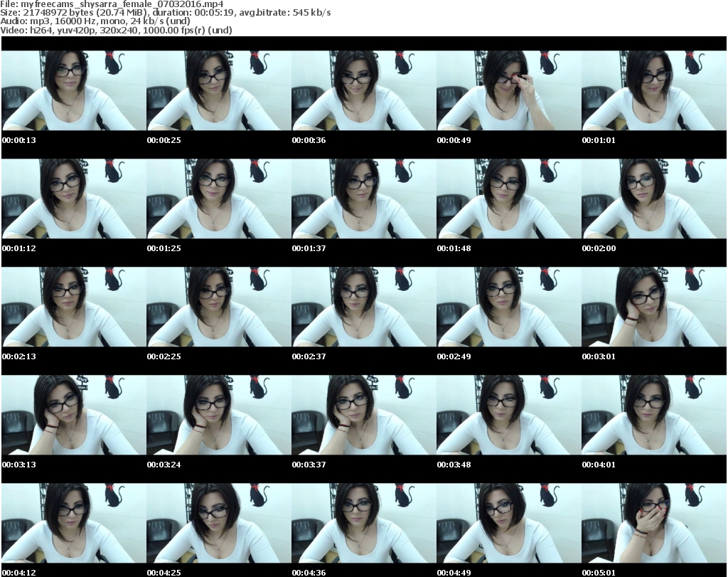Image resolution: width=728 pixels, height=577 pixels.
Task: Select the thumbnail at 00:03:48
Action: pos(508,415)
